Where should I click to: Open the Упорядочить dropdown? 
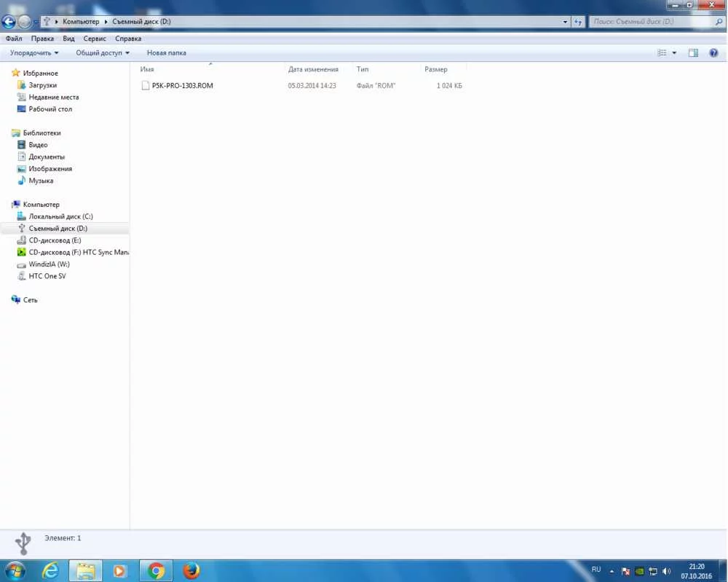click(x=34, y=53)
